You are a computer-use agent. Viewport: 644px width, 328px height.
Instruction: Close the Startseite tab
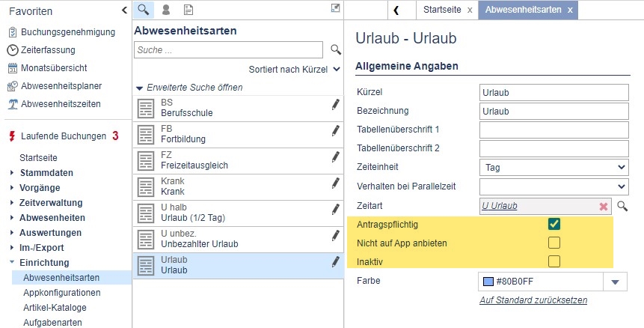click(x=470, y=10)
